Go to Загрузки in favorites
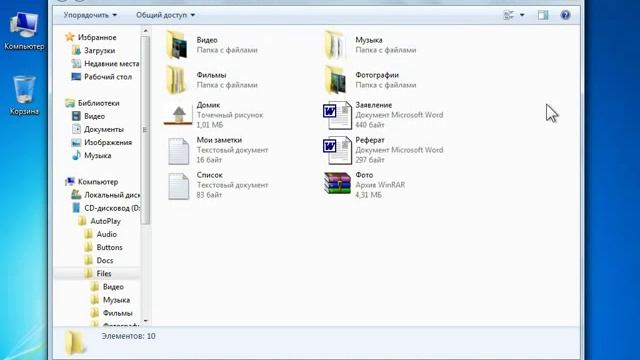Viewport: 640px width, 360px height. [x=100, y=51]
